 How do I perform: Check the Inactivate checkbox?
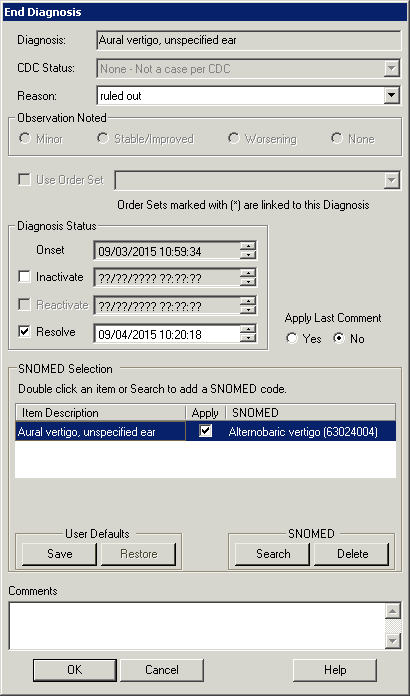pyautogui.click(x=24, y=277)
